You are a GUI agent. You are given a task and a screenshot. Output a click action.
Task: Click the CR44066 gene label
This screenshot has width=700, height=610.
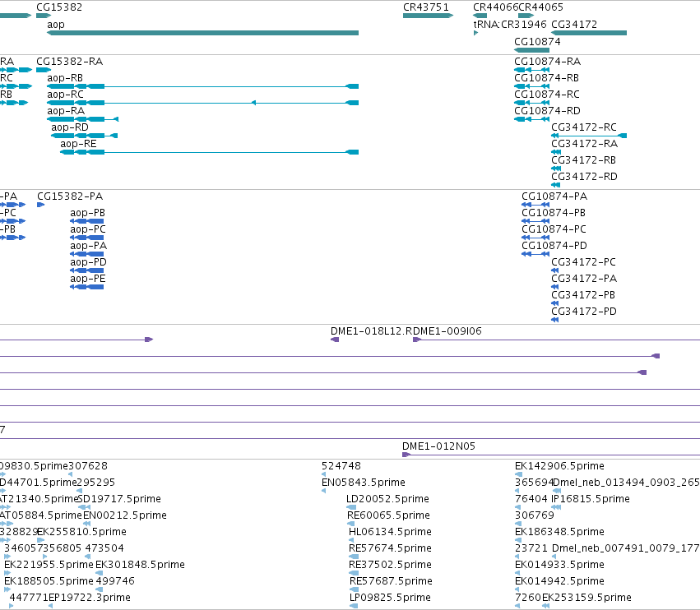(x=495, y=7)
